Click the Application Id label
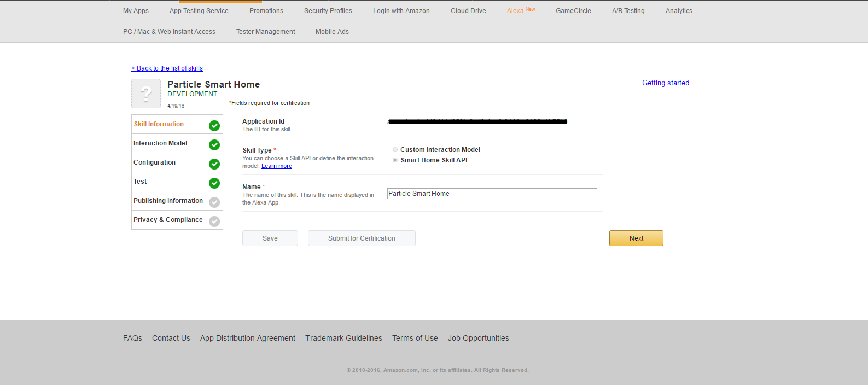Screen dimensions: 868x385 pyautogui.click(x=263, y=121)
